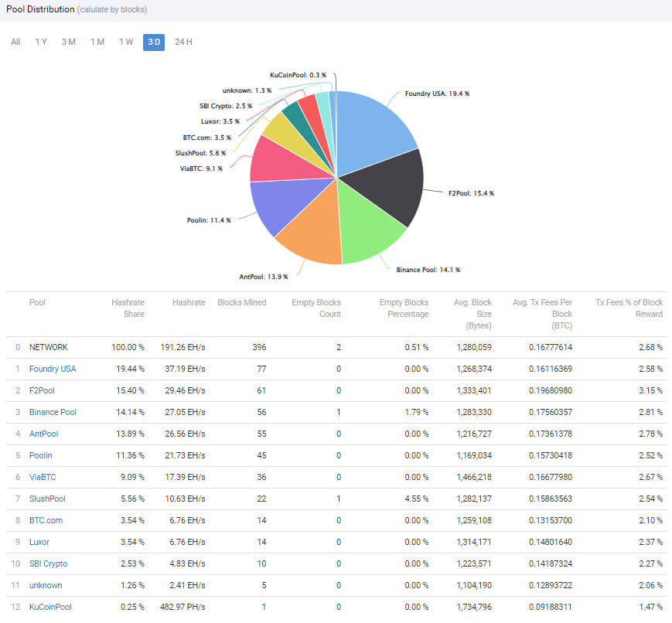The height and width of the screenshot is (623, 672).
Task: Click the 'KuCoinPool: 0.3 %' chart label
Action: (298, 75)
